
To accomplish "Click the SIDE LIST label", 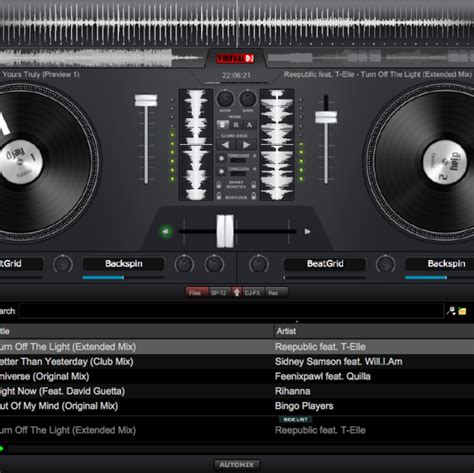I will pyautogui.click(x=295, y=419).
